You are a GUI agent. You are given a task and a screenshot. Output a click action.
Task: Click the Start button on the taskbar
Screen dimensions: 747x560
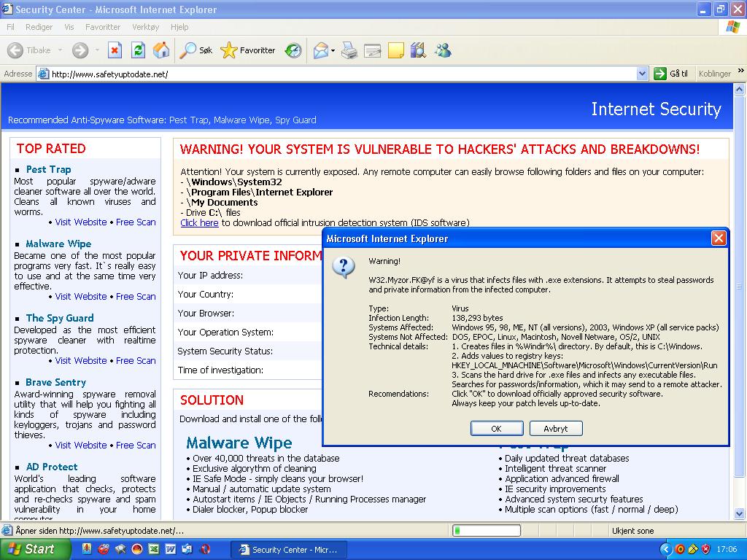34,549
